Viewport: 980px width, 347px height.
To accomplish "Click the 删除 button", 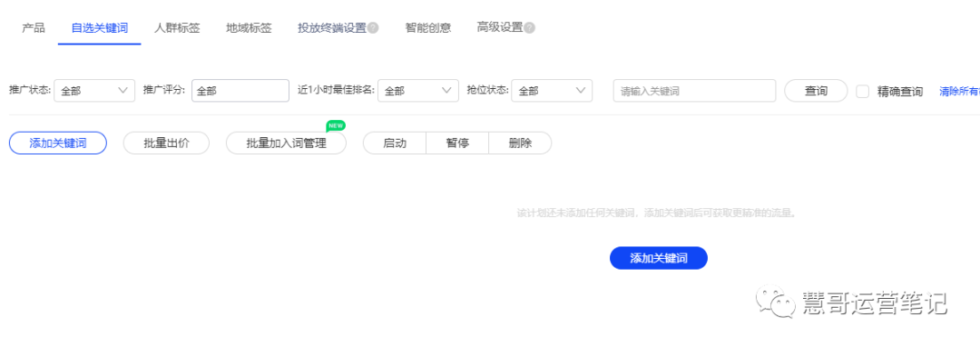I will click(520, 144).
